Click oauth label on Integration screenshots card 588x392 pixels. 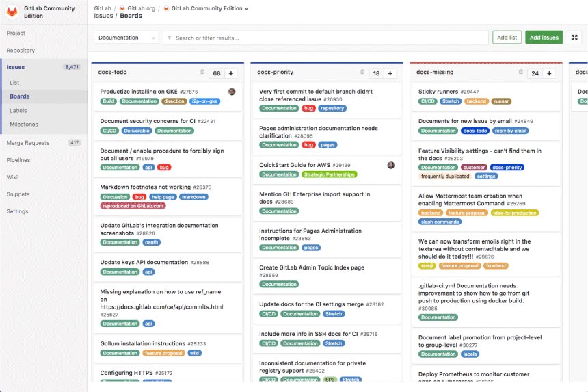tap(152, 242)
